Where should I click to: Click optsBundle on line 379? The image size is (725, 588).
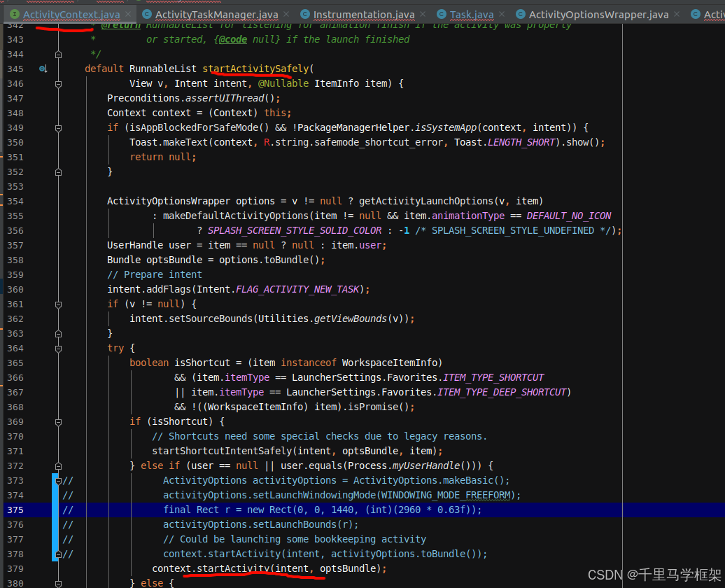pos(348,568)
